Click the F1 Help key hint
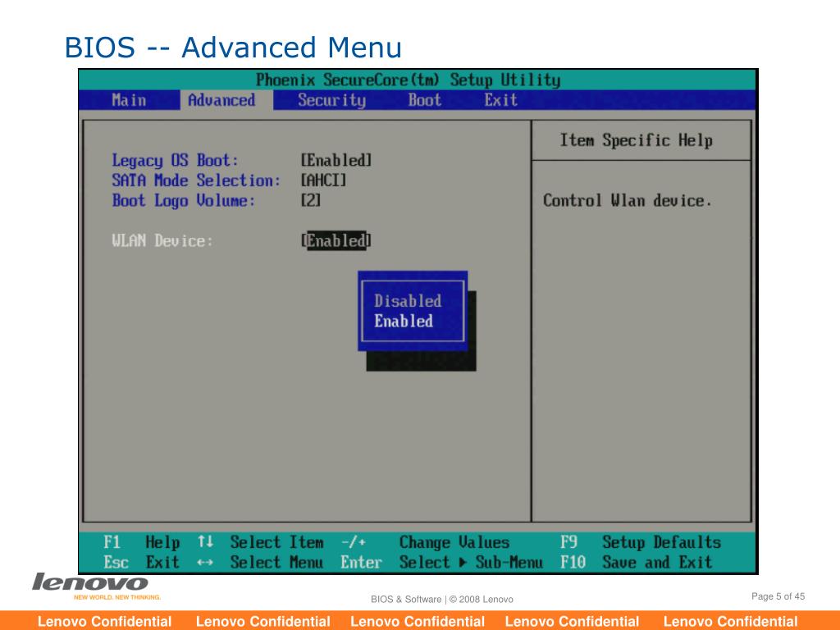 [x=141, y=542]
